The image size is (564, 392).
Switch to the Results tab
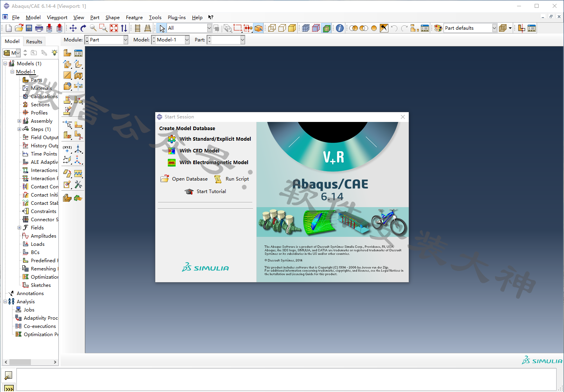click(x=34, y=41)
